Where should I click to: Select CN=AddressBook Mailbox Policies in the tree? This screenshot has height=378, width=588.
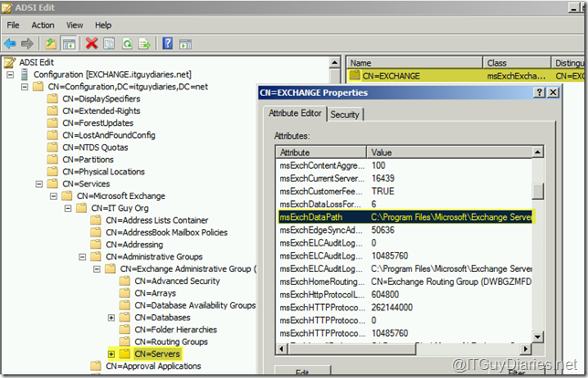click(x=166, y=232)
